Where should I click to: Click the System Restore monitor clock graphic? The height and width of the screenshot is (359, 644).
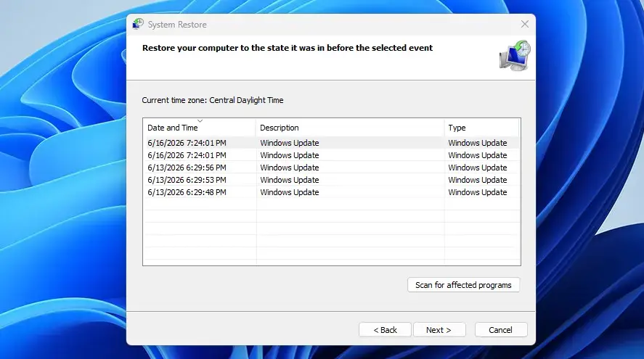point(515,55)
